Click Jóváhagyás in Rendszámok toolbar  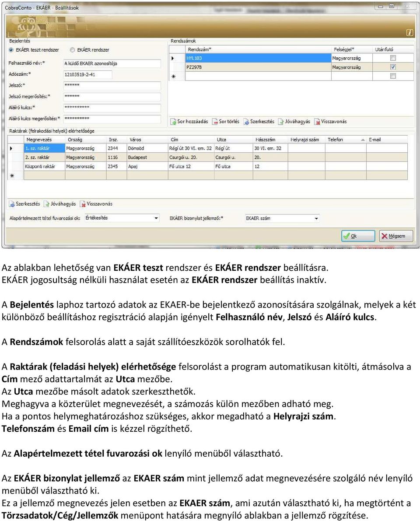(x=294, y=122)
